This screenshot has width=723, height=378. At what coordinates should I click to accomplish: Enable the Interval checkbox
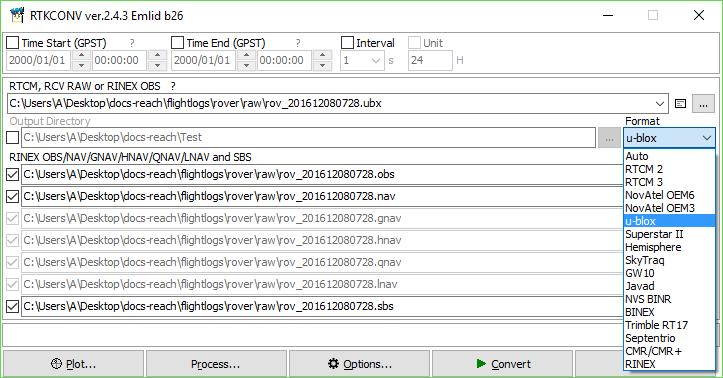click(347, 43)
